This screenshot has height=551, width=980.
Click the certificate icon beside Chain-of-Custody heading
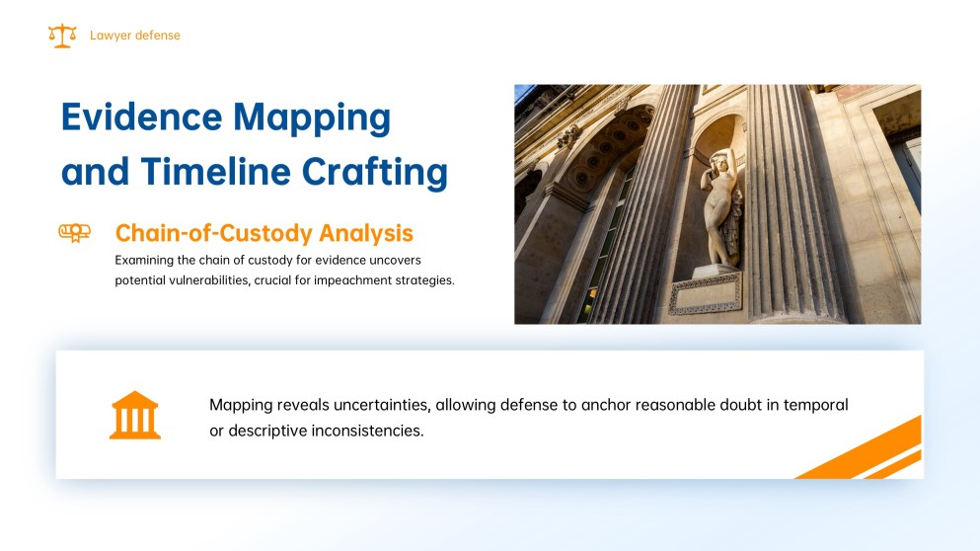point(74,233)
